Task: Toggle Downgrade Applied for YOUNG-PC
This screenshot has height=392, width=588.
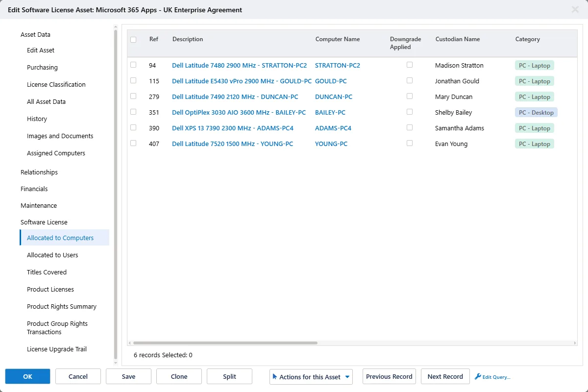Action: (410, 143)
